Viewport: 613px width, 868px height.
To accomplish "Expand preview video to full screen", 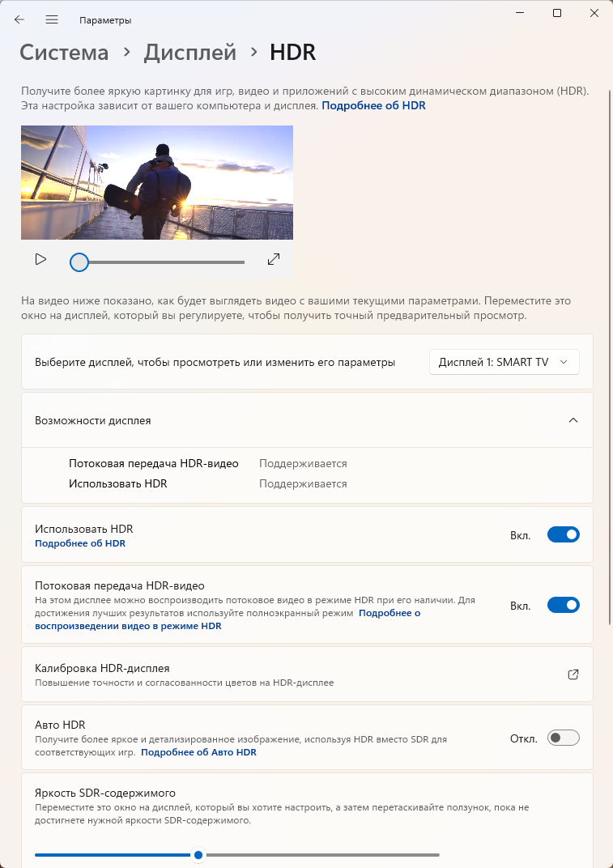I will pos(274,259).
